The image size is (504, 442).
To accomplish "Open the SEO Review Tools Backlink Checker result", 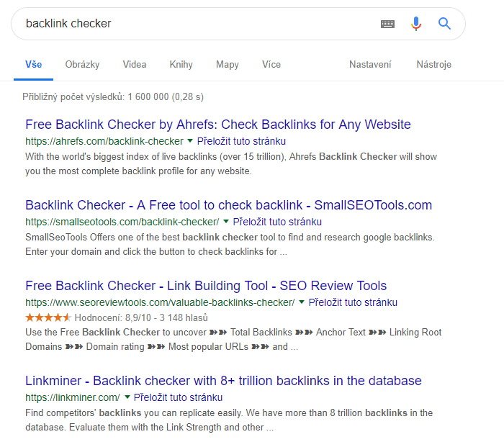I will tap(206, 286).
